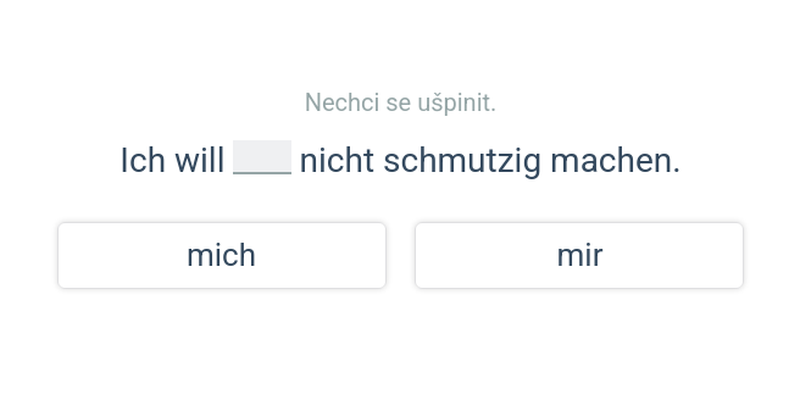Click the grey placeholder box after "will"
This screenshot has height=400, width=800.
click(x=262, y=158)
